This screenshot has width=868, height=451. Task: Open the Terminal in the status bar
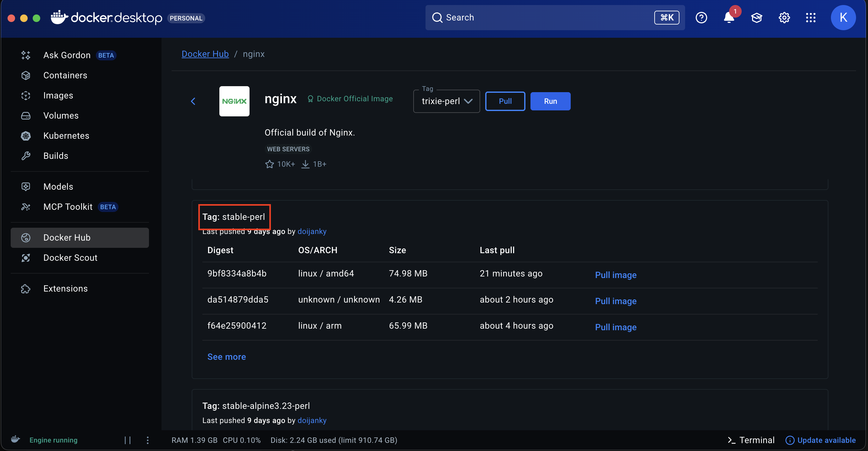(751, 440)
